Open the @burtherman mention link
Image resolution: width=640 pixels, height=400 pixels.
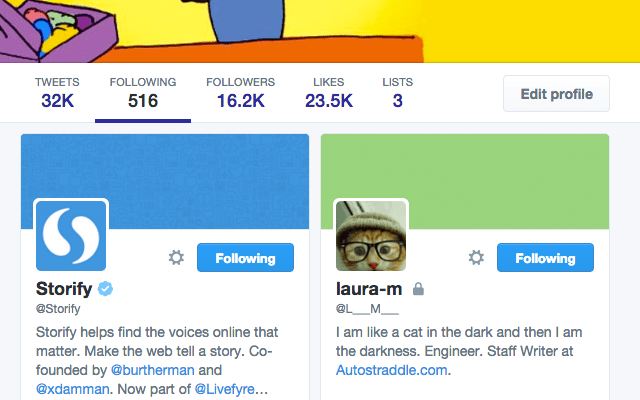pyautogui.click(x=153, y=370)
